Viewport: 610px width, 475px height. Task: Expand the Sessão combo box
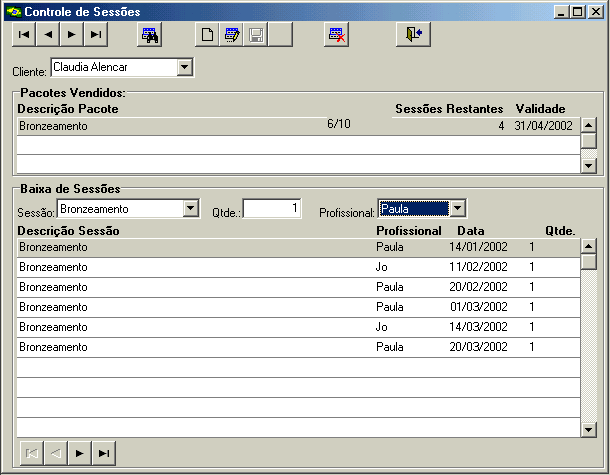coord(191,209)
